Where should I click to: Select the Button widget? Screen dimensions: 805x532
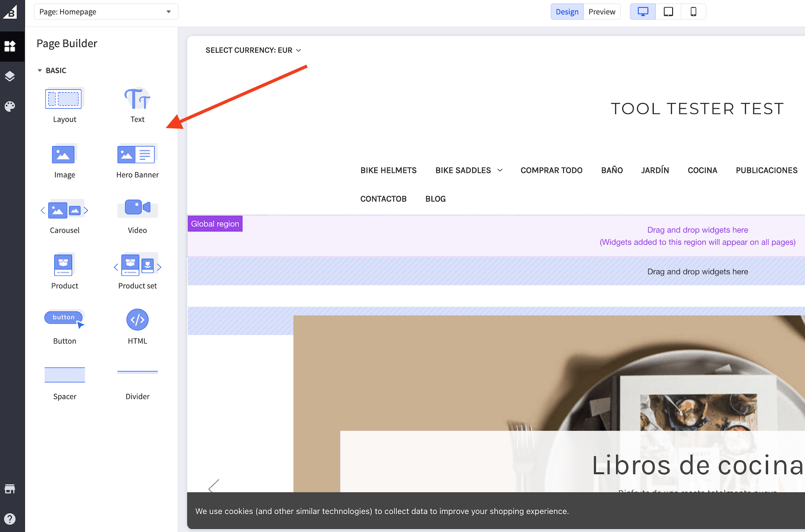64,327
